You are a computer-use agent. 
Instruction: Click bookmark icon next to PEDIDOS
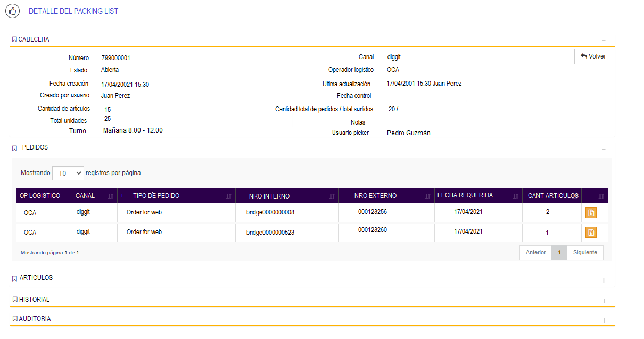(14, 148)
